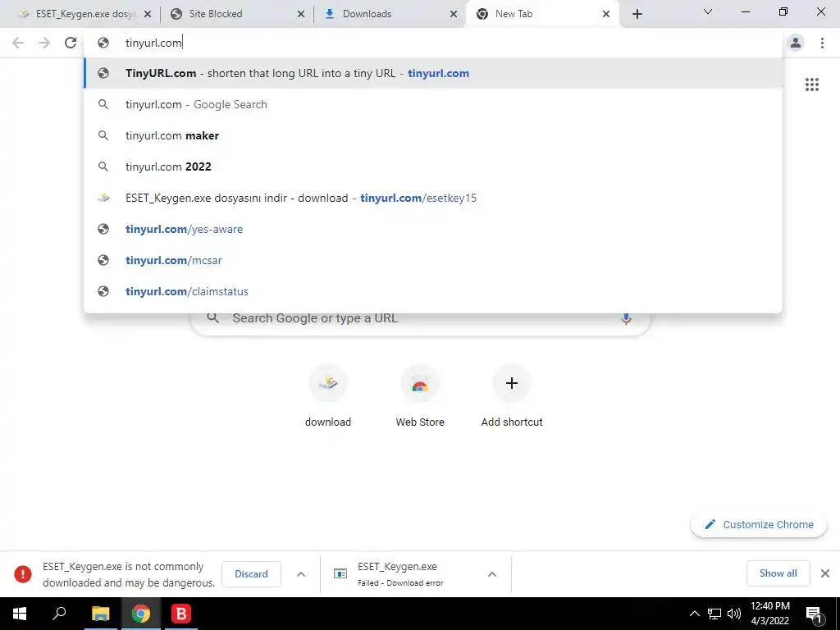The width and height of the screenshot is (840, 630).
Task: Open the taskbar clock and date
Action: tap(769, 614)
